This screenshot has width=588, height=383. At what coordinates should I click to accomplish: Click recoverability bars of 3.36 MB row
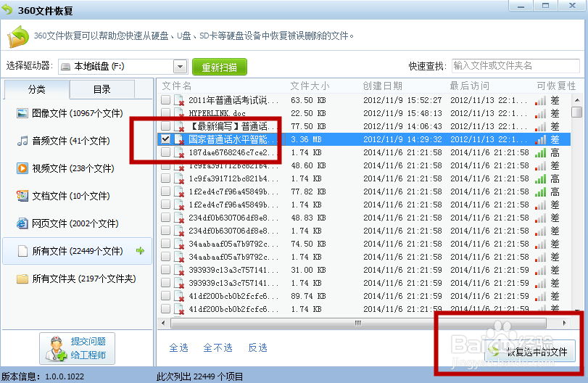(x=540, y=140)
